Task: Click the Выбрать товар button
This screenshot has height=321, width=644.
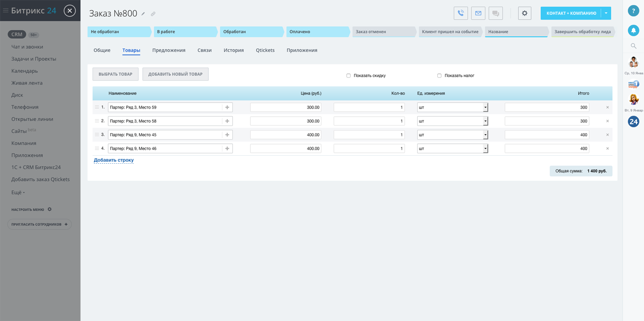Action: coord(115,74)
